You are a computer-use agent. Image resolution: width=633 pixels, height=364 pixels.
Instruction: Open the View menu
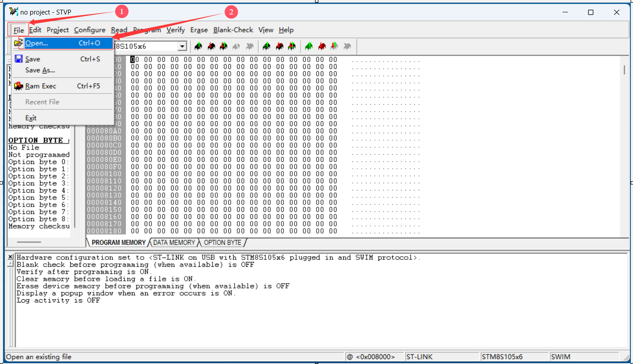pos(266,30)
